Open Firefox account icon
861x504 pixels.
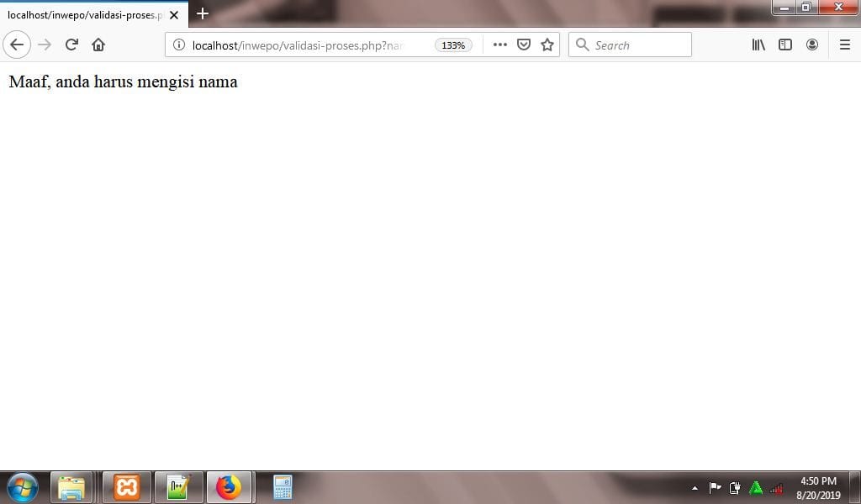coord(812,45)
